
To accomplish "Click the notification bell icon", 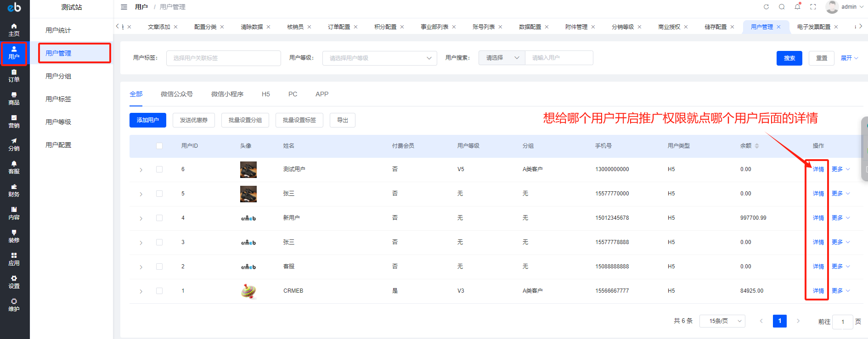I will click(x=797, y=7).
